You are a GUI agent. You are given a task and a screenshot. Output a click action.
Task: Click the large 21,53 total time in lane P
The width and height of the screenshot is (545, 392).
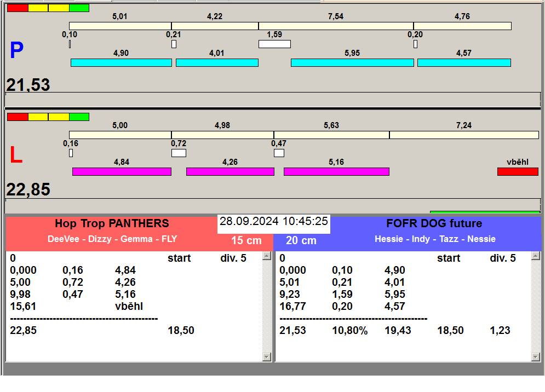pos(28,85)
